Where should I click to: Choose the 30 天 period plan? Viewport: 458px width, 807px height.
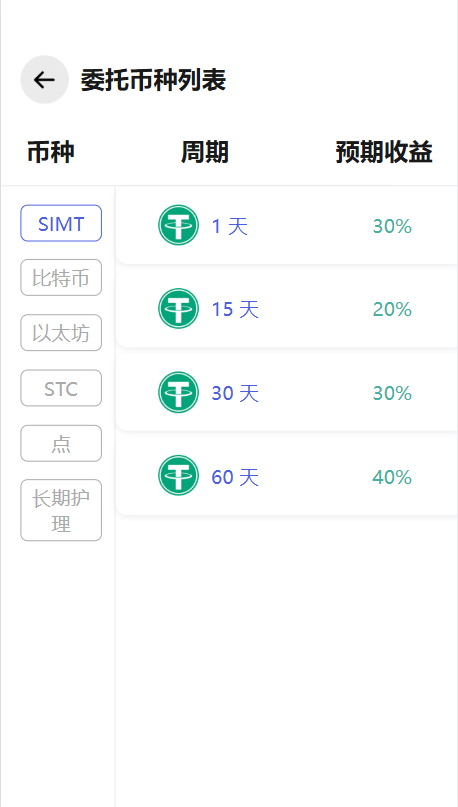click(287, 393)
